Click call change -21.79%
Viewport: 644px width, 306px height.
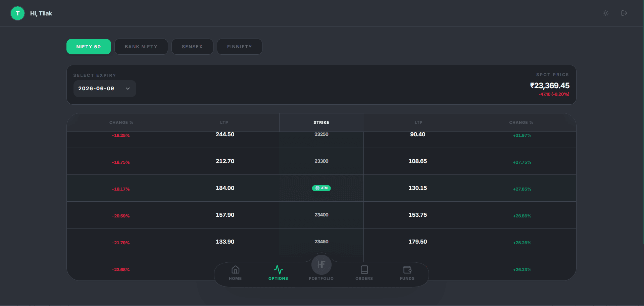[x=121, y=243]
